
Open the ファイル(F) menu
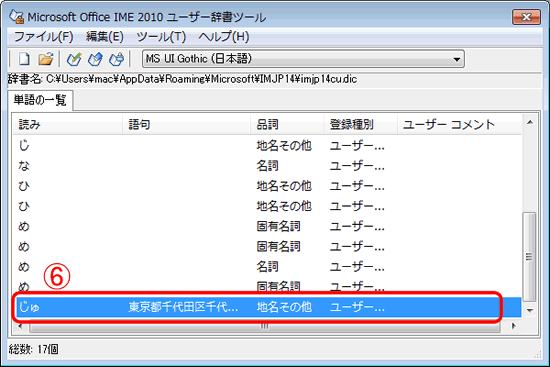point(44,36)
